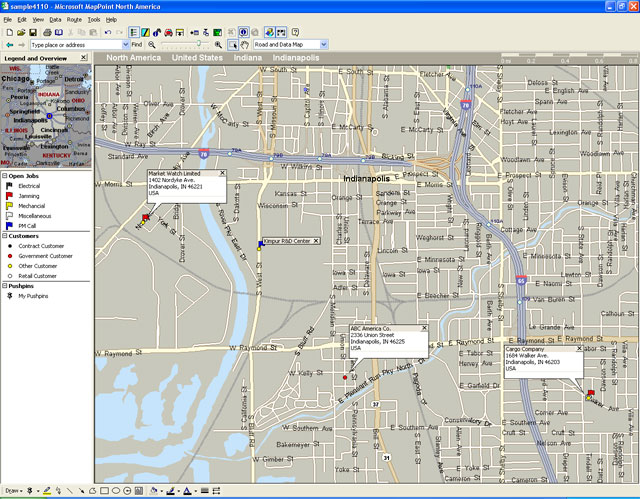The width and height of the screenshot is (640, 499).
Task: Toggle the Show Information button
Action: tap(244, 32)
